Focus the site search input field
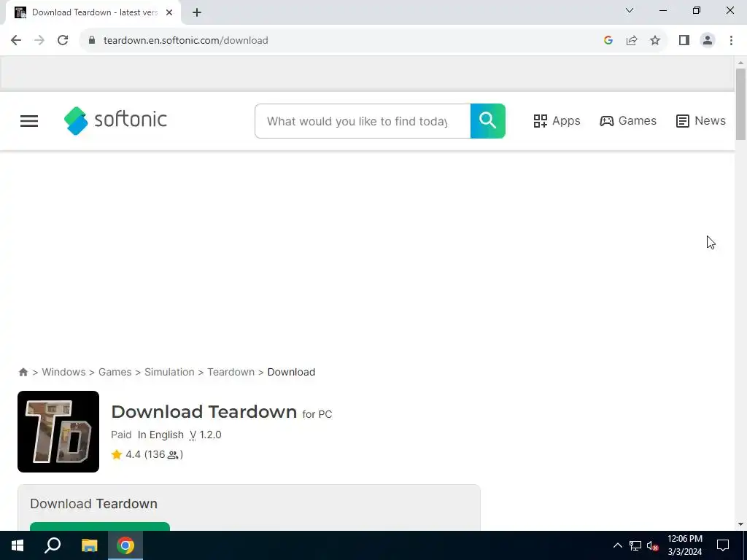The image size is (747, 560). point(363,121)
